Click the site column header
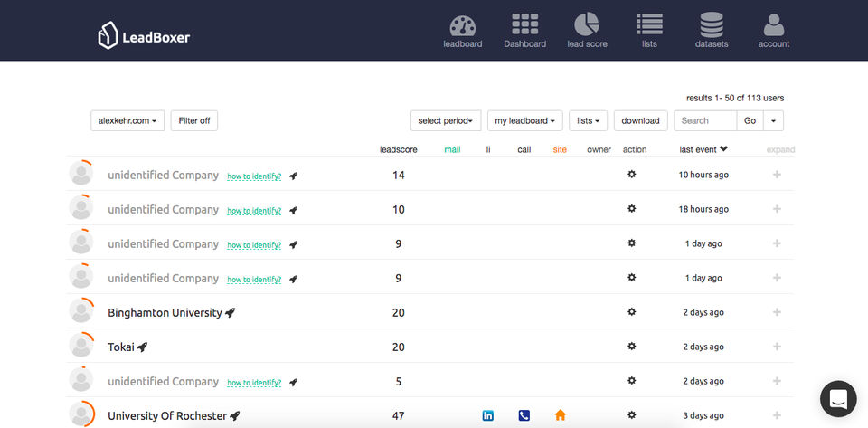The height and width of the screenshot is (428, 868). point(560,149)
